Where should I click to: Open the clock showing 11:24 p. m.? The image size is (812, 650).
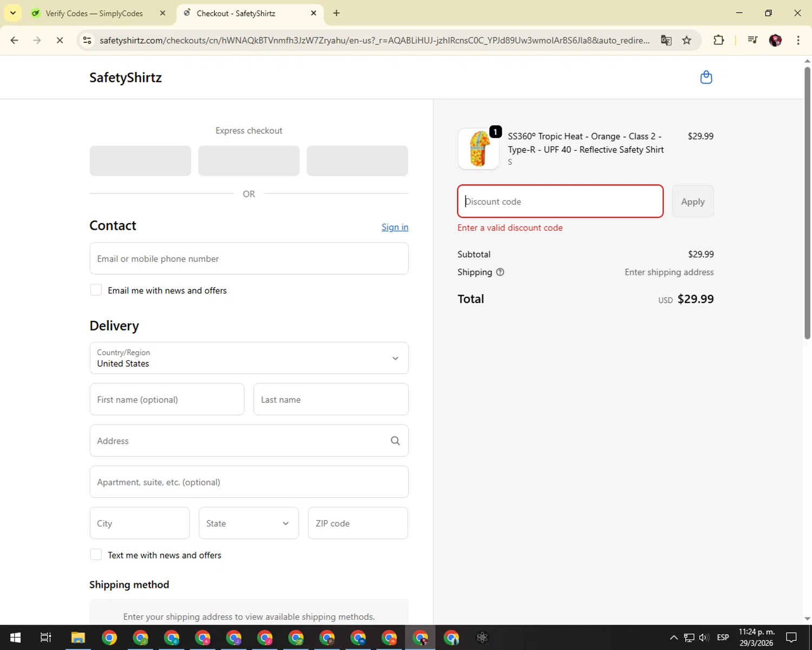757,638
